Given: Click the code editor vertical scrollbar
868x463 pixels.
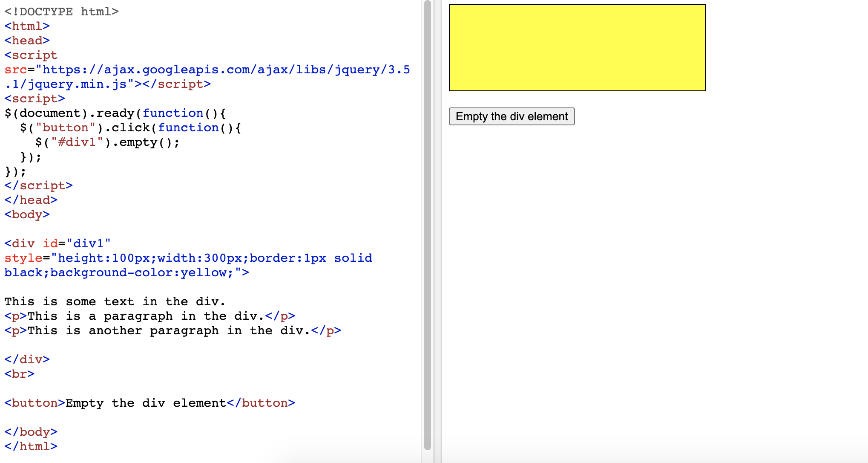Looking at the screenshot, I should [428, 225].
